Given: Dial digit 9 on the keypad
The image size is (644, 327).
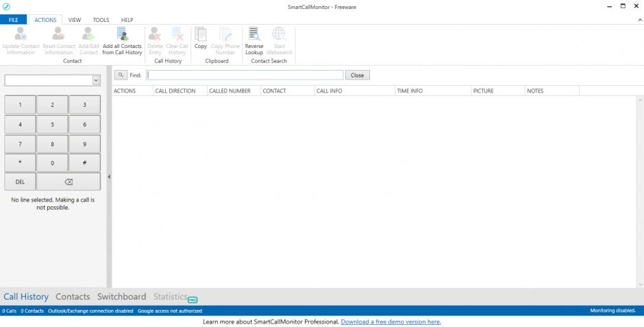Looking at the screenshot, I should [84, 144].
